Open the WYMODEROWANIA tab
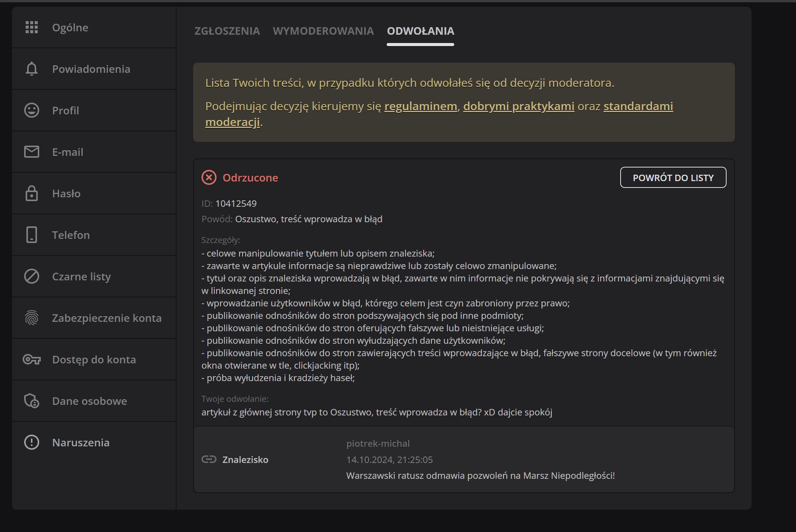Image resolution: width=796 pixels, height=532 pixels. 323,31
